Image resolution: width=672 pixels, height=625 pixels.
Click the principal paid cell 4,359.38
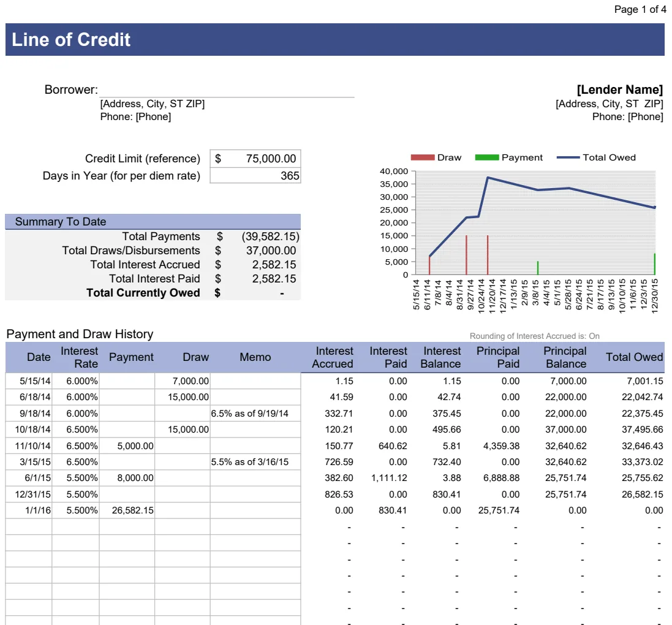click(502, 446)
